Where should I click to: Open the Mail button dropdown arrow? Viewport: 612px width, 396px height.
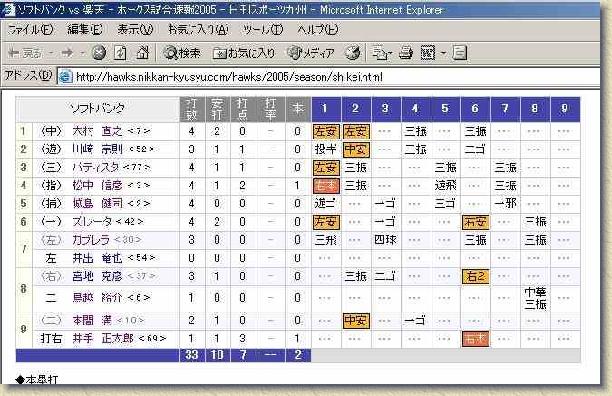389,53
